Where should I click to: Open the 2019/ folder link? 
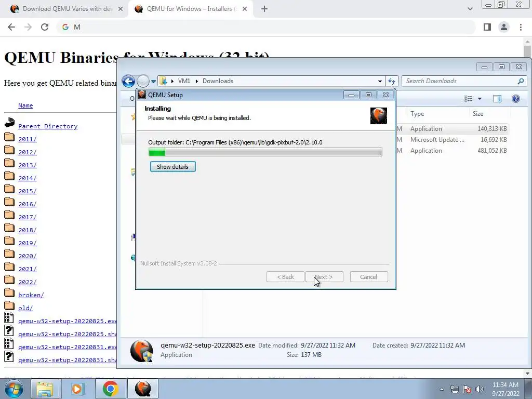tap(28, 243)
